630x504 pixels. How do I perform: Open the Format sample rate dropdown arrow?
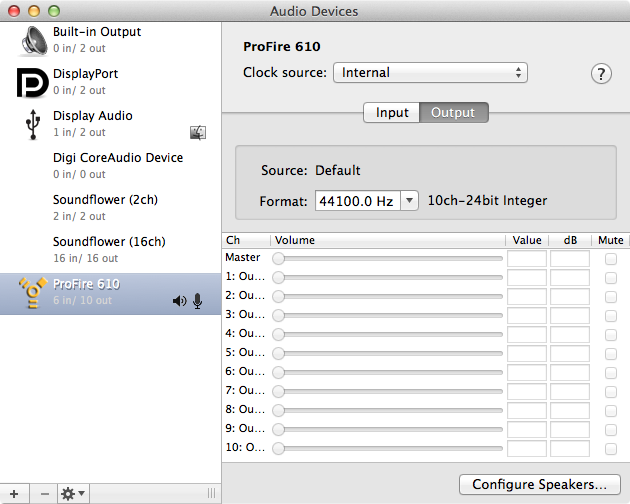(409, 201)
